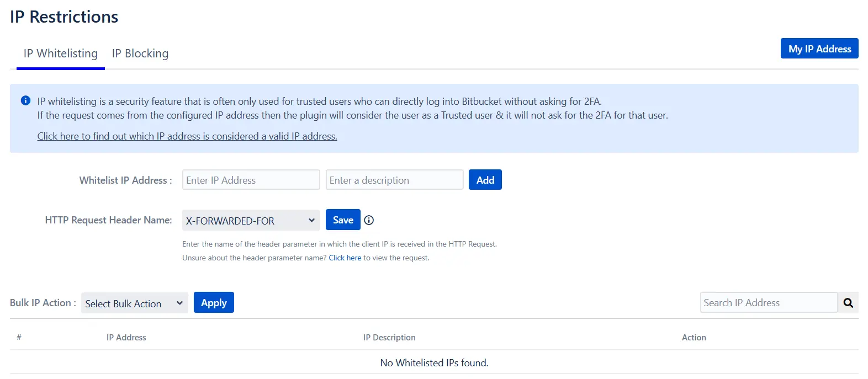Switch to the IP Blocking tab

click(x=140, y=53)
